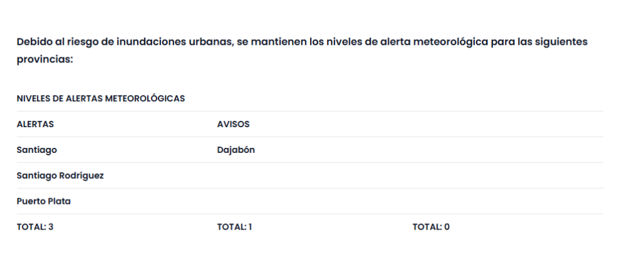Click the Santiago Rodríguez table cell
Screen dimensions: 644x275
pyautogui.click(x=60, y=176)
